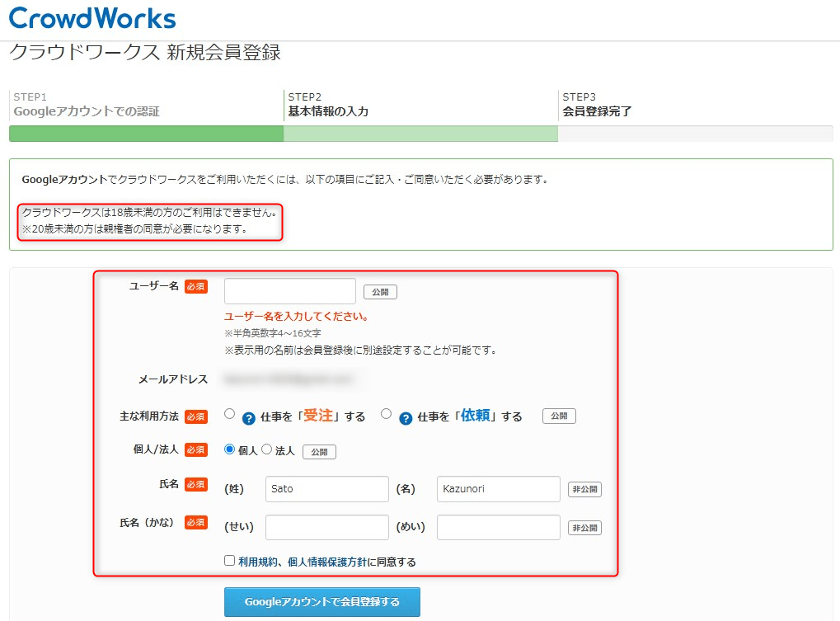The height and width of the screenshot is (621, 840).
Task: Click the ※20歳未満 parental consent note
Action: tap(134, 228)
